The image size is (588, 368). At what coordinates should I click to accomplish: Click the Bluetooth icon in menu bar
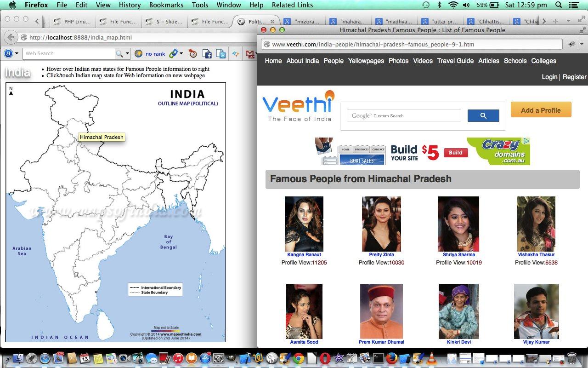point(439,5)
